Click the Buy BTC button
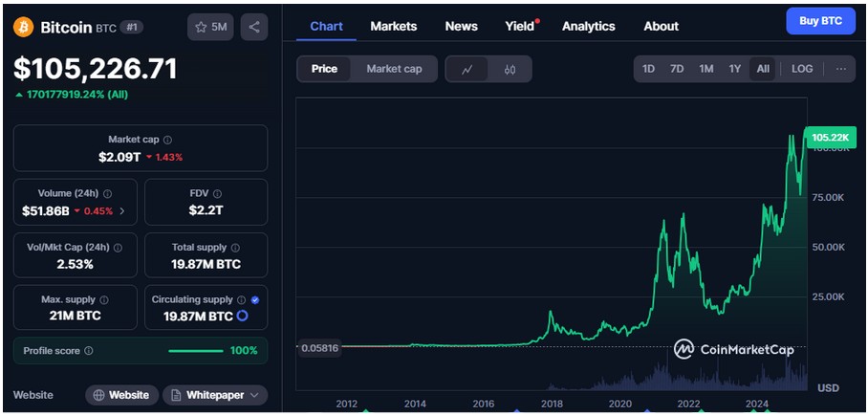 coord(820,22)
